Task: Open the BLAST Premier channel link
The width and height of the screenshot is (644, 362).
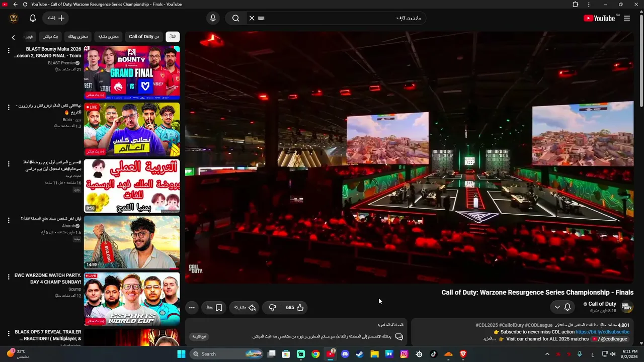Action: coord(61,63)
